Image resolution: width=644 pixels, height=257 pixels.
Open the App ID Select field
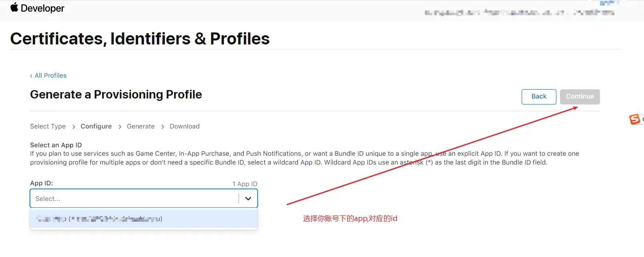click(144, 199)
